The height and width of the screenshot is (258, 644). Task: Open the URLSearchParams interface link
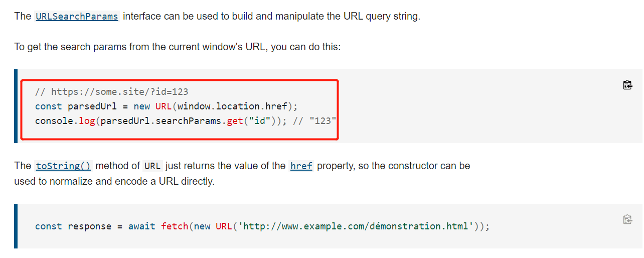pyautogui.click(x=77, y=16)
